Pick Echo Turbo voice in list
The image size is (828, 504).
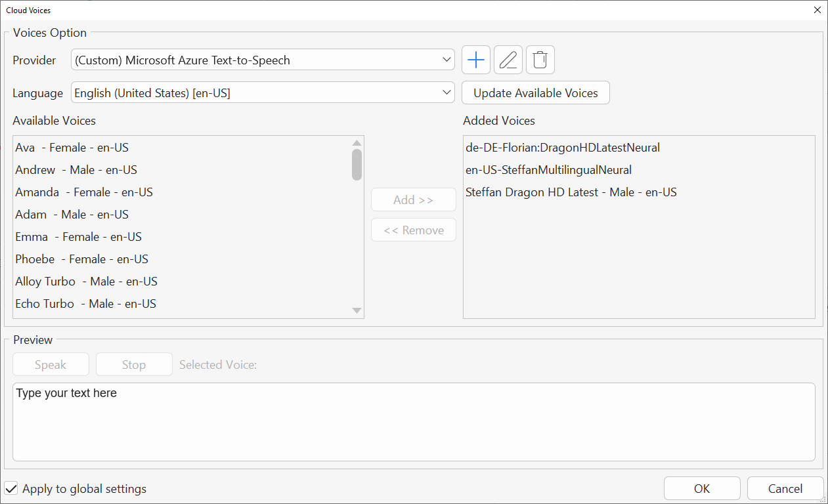pos(85,304)
